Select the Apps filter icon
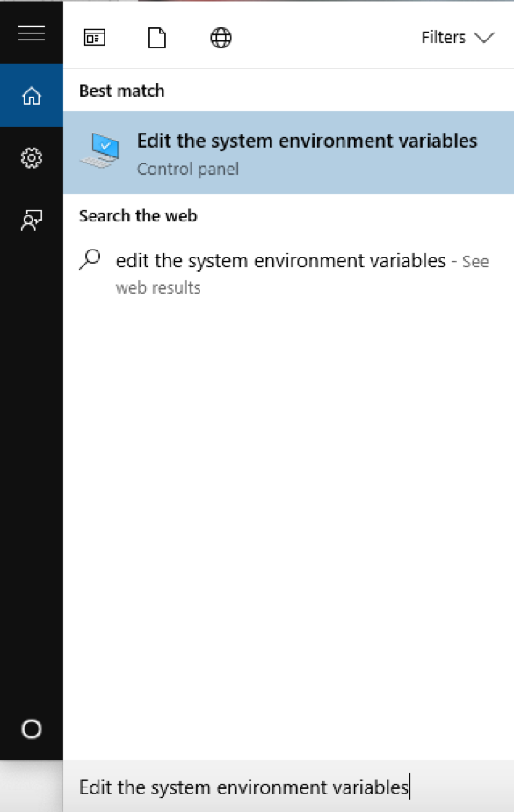Image resolution: width=514 pixels, height=812 pixels. [x=95, y=38]
